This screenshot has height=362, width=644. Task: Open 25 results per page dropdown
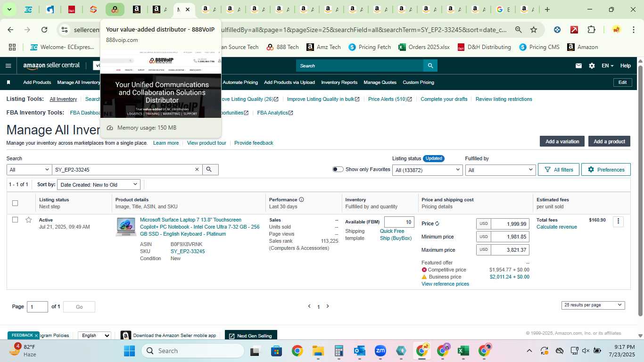[x=593, y=305]
